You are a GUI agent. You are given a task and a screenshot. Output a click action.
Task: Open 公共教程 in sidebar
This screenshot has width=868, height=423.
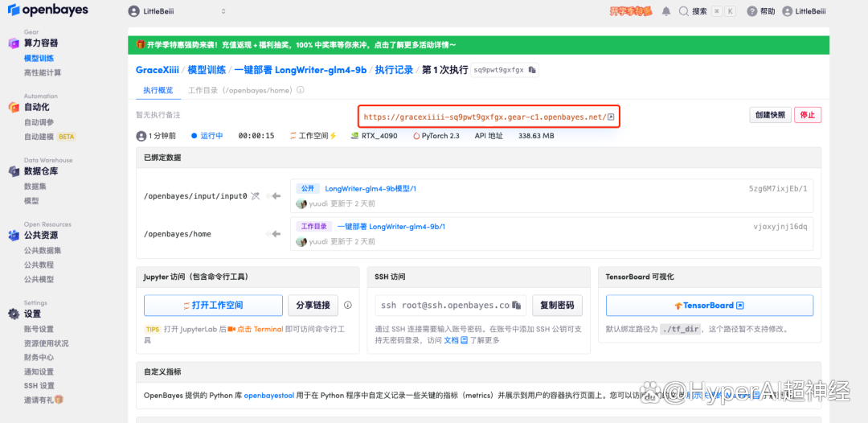[x=39, y=265]
